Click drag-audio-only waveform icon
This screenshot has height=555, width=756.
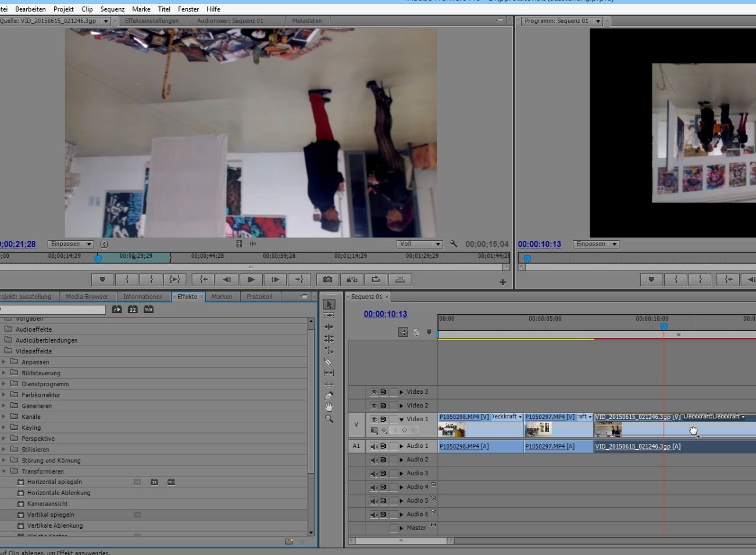tap(253, 244)
